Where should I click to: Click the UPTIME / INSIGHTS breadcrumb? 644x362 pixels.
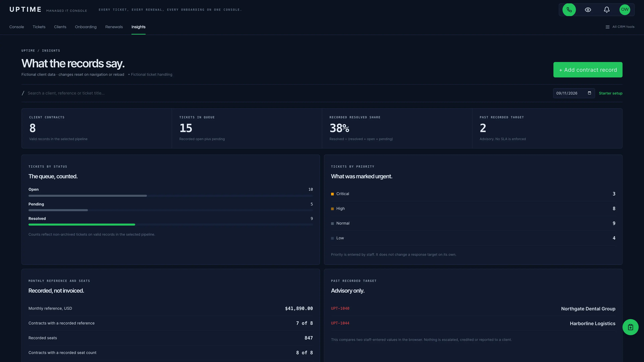(41, 50)
